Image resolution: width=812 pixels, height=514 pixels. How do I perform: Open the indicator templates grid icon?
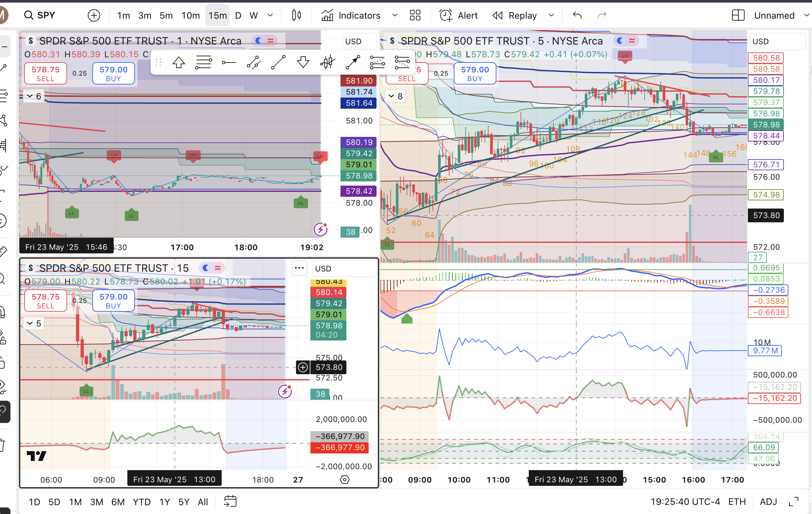pyautogui.click(x=415, y=15)
